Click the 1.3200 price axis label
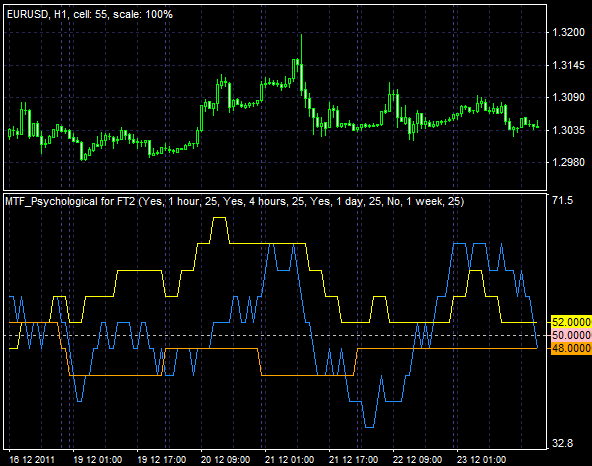592x466 pixels. pos(568,32)
